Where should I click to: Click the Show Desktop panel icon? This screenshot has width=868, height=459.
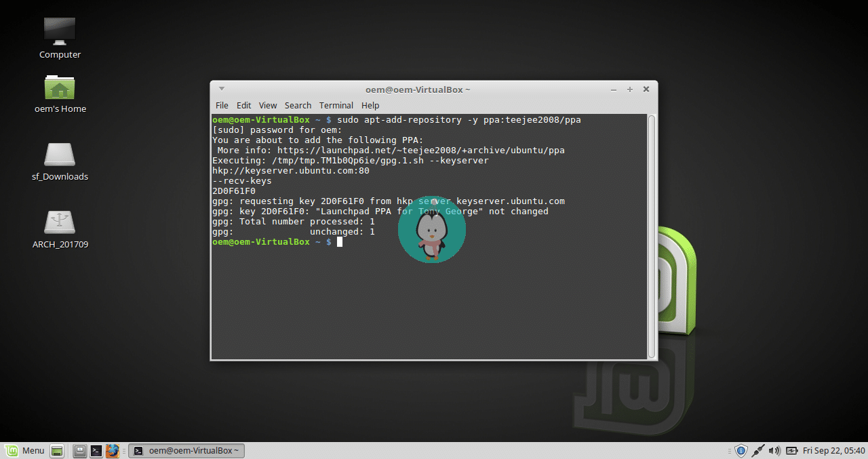coord(58,451)
